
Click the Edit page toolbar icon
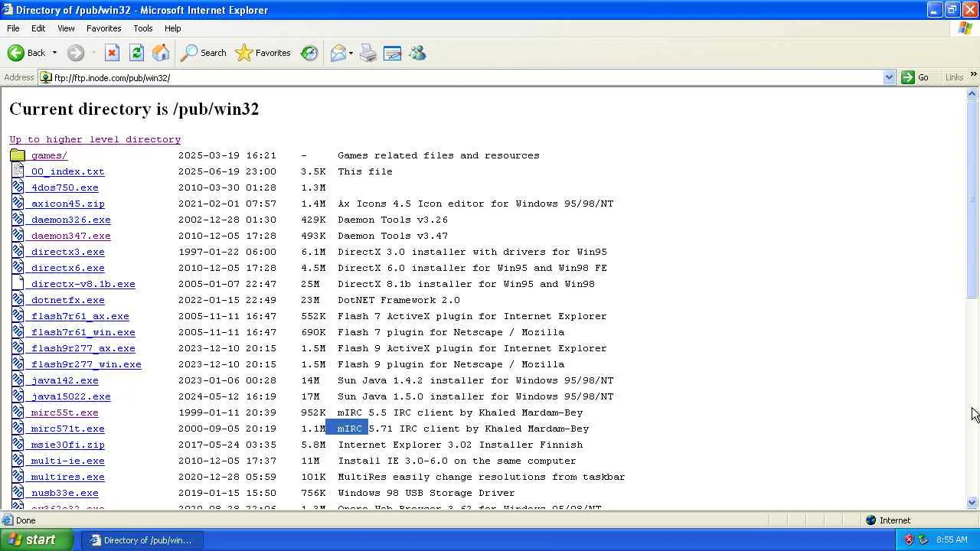tap(393, 53)
